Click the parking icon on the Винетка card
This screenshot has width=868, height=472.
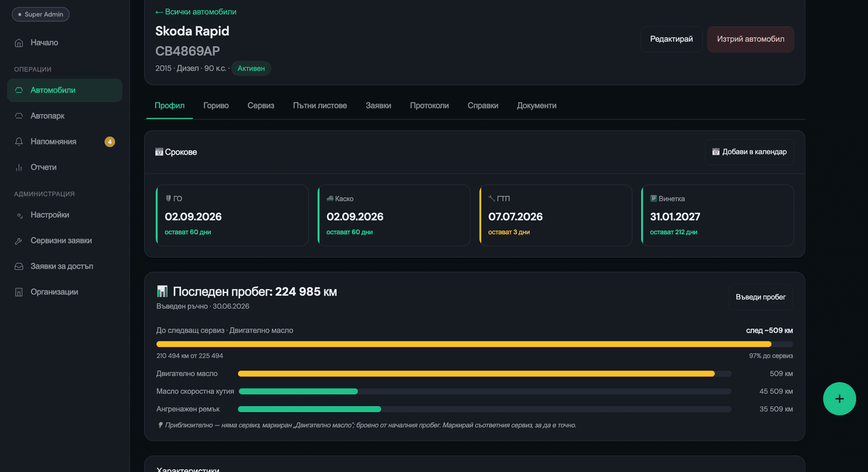coord(654,199)
